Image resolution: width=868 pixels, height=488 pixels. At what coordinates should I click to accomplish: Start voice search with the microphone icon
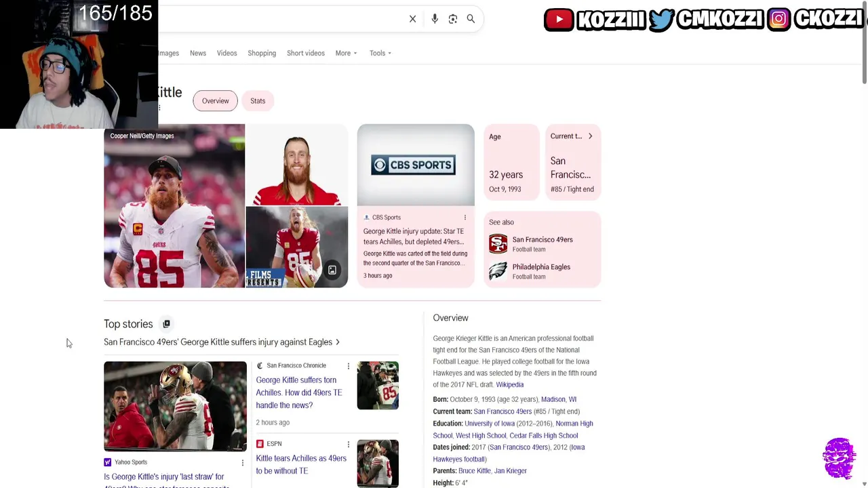coord(435,19)
